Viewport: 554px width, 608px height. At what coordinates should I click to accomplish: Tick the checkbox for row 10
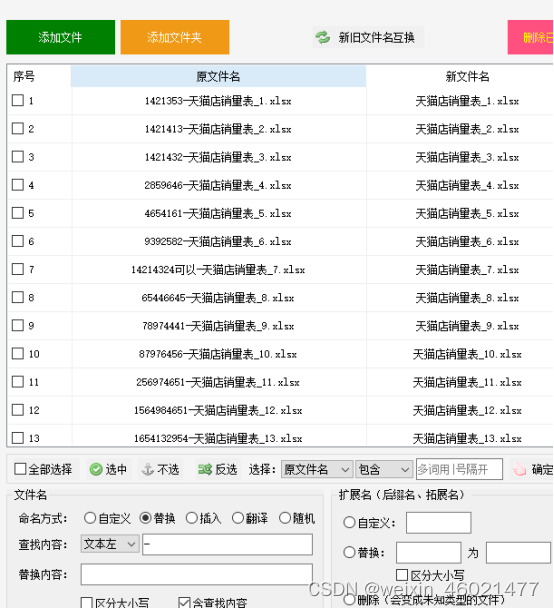[x=18, y=354]
